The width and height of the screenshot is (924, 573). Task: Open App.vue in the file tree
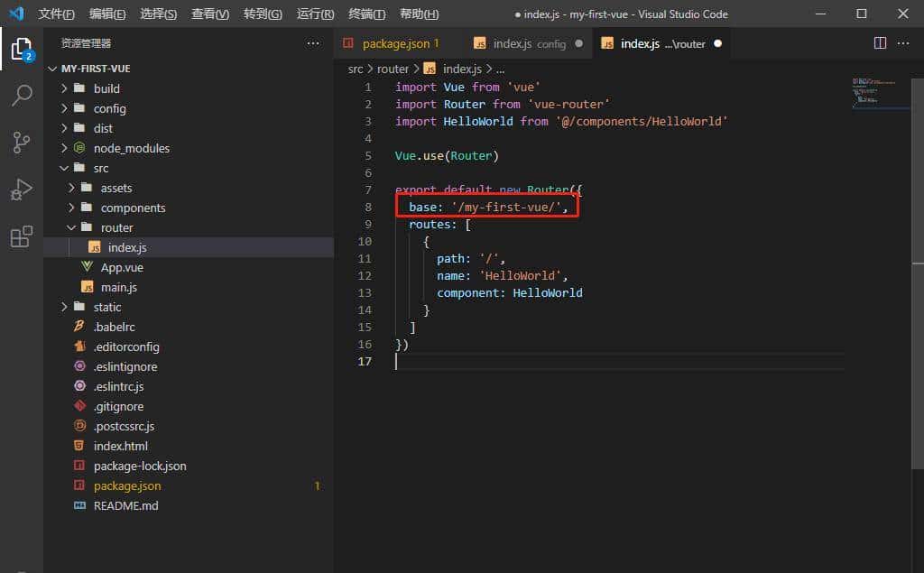tap(122, 267)
